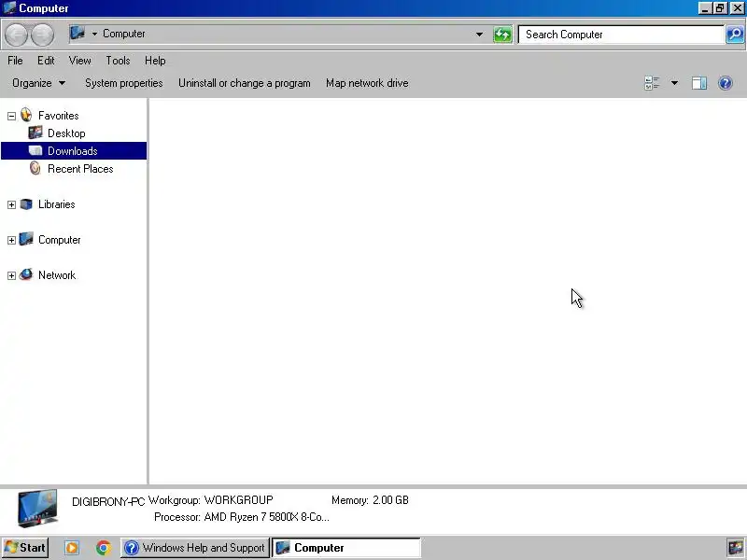Click the Desktop icon in Favorites
The height and width of the screenshot is (560, 747).
[35, 133]
